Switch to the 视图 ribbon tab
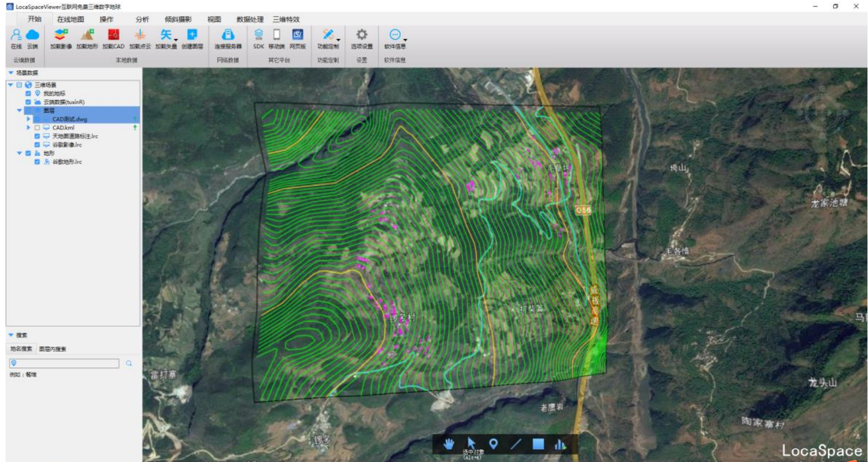This screenshot has height=462, width=868. tap(214, 19)
